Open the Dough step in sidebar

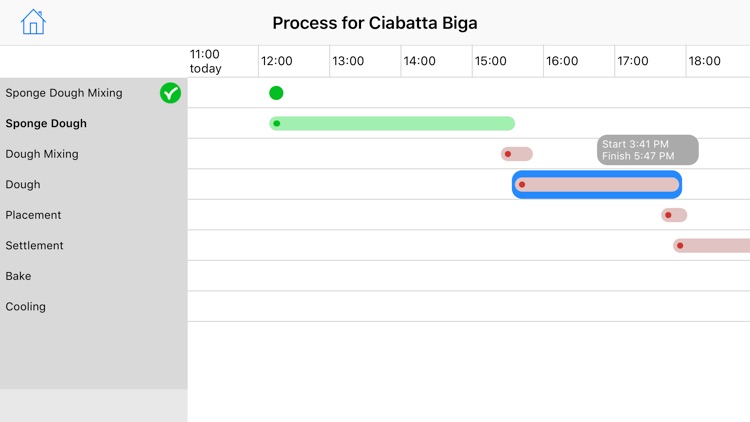pos(23,185)
